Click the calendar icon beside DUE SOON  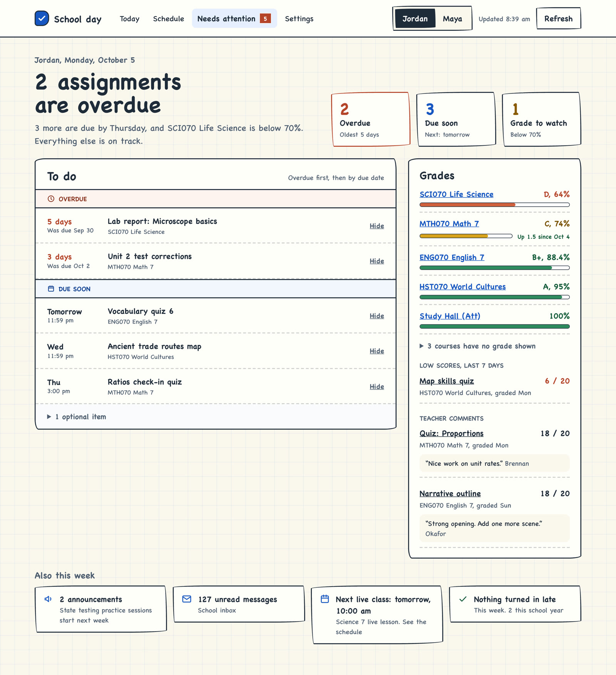pyautogui.click(x=51, y=289)
